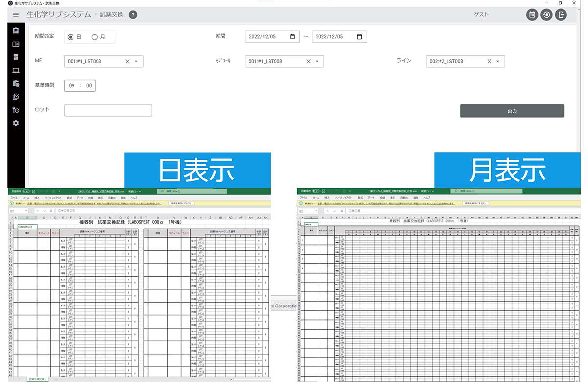Open the calendar icon in header
588x382 pixels.
[x=532, y=15]
